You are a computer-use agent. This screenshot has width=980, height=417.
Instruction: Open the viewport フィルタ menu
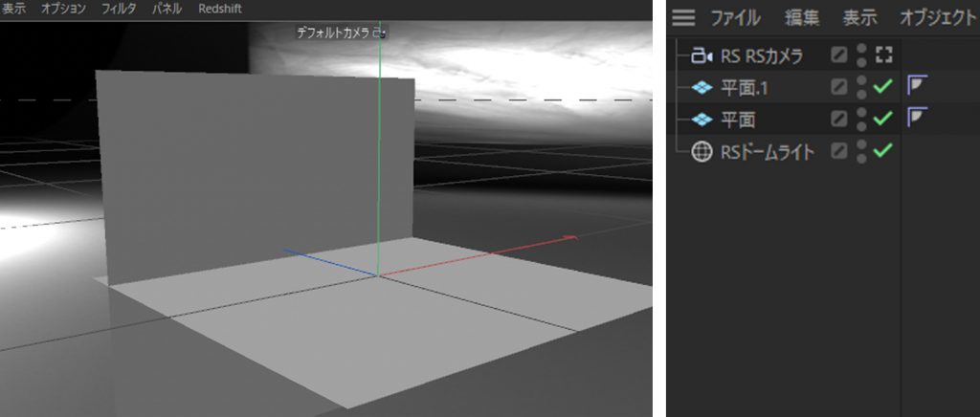click(x=119, y=9)
